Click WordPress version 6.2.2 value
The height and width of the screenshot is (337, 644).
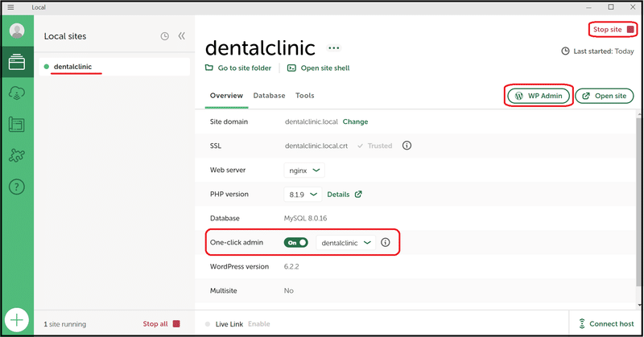291,267
